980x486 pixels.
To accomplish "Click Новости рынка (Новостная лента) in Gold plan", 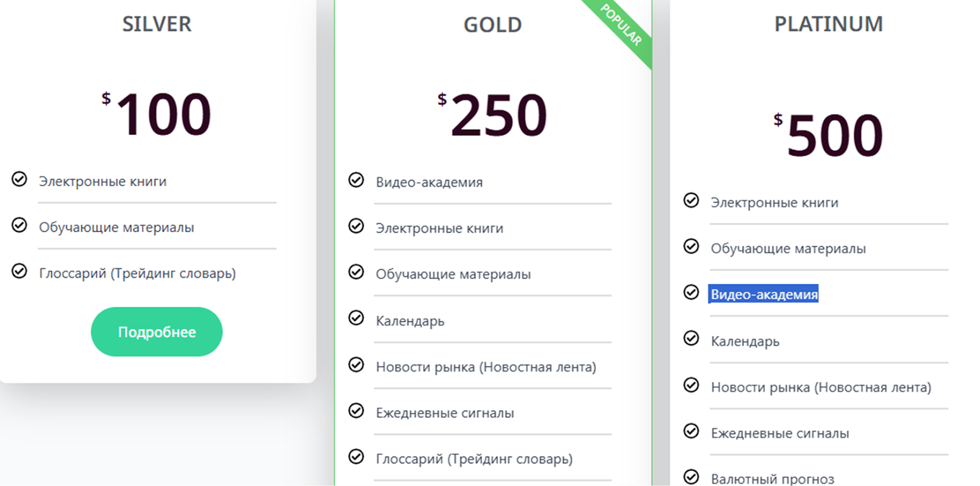I will pyautogui.click(x=486, y=367).
